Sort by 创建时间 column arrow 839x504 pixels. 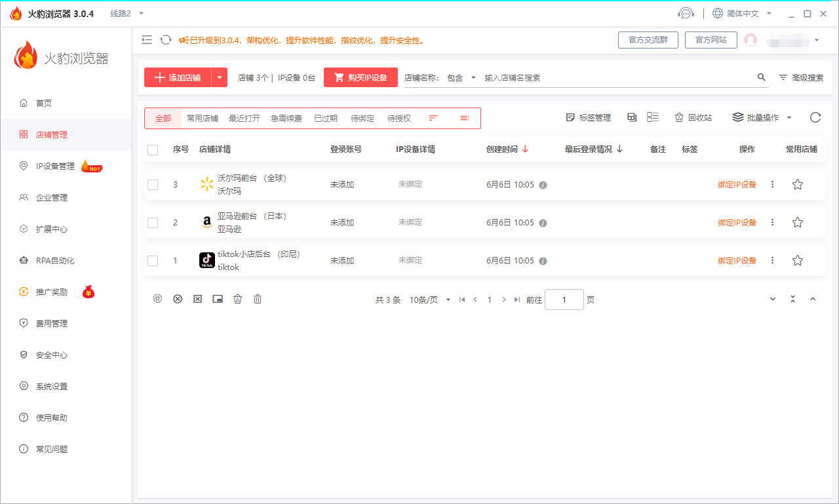[x=525, y=149]
